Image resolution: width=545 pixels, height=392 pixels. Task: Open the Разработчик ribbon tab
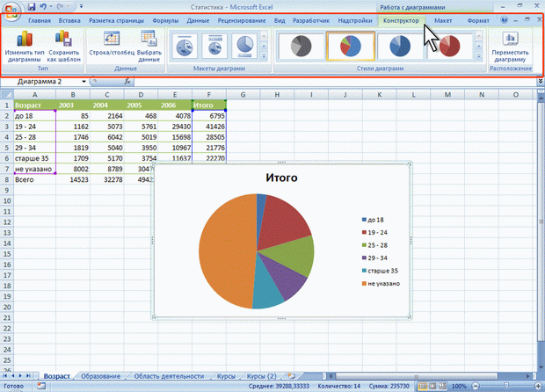coord(311,20)
